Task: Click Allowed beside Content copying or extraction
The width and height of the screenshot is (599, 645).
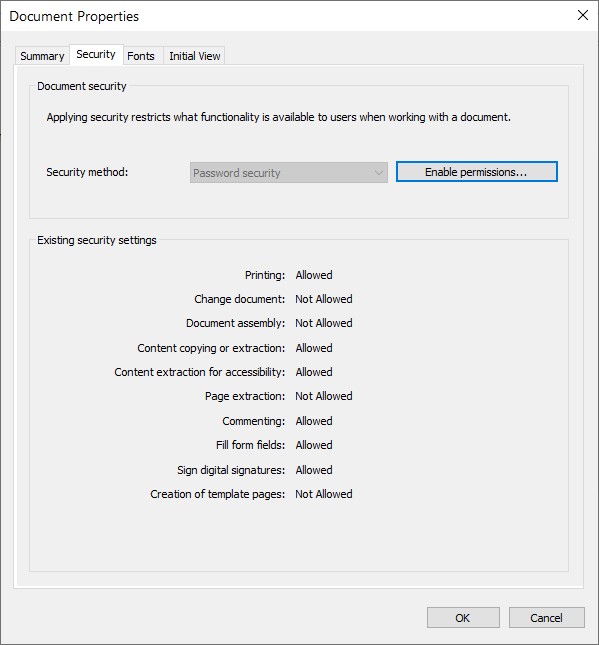Action: (x=313, y=348)
